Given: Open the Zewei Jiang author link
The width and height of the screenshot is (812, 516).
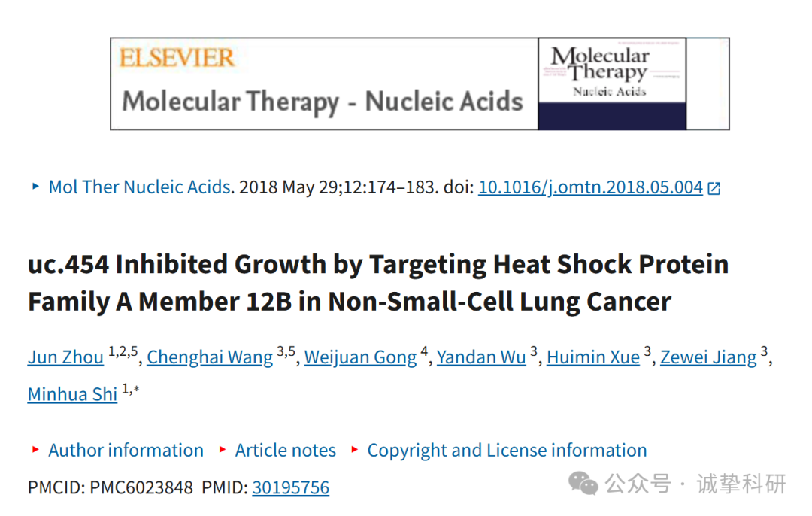Looking at the screenshot, I should point(708,357).
